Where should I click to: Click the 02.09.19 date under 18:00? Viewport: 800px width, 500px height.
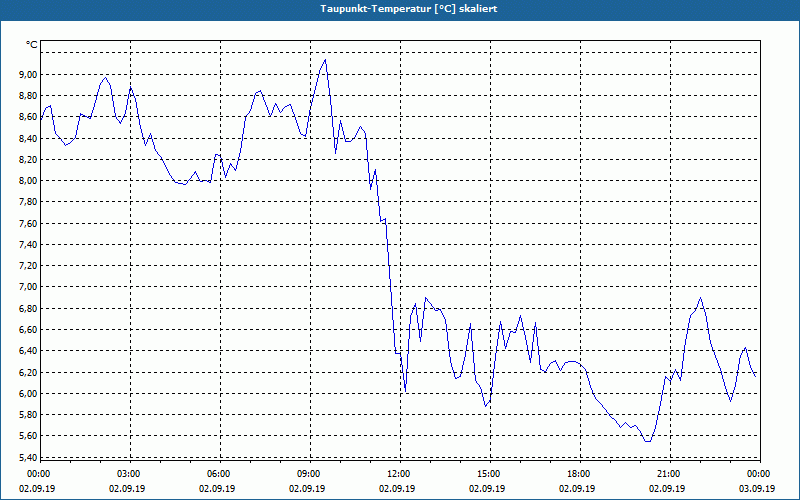click(x=577, y=488)
